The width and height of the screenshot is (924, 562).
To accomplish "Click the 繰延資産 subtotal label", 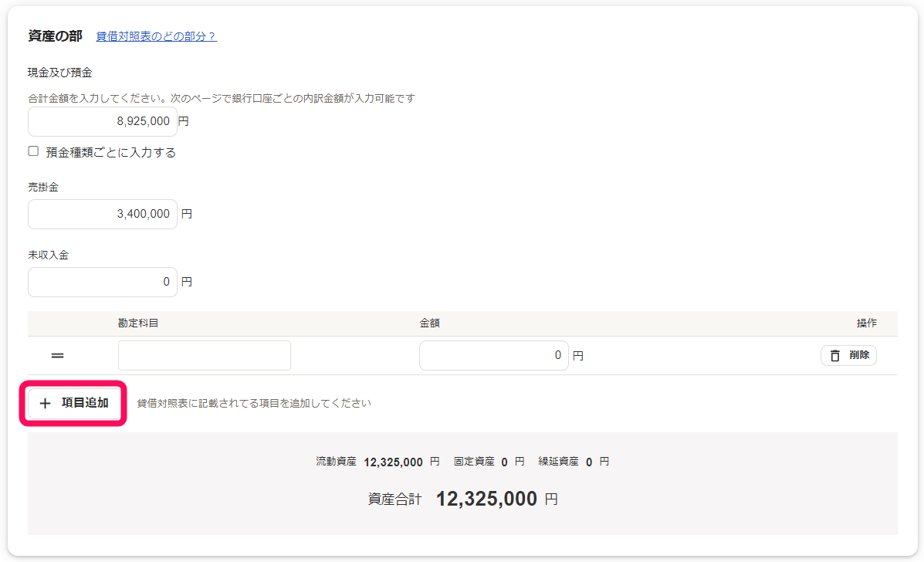I will (x=558, y=462).
